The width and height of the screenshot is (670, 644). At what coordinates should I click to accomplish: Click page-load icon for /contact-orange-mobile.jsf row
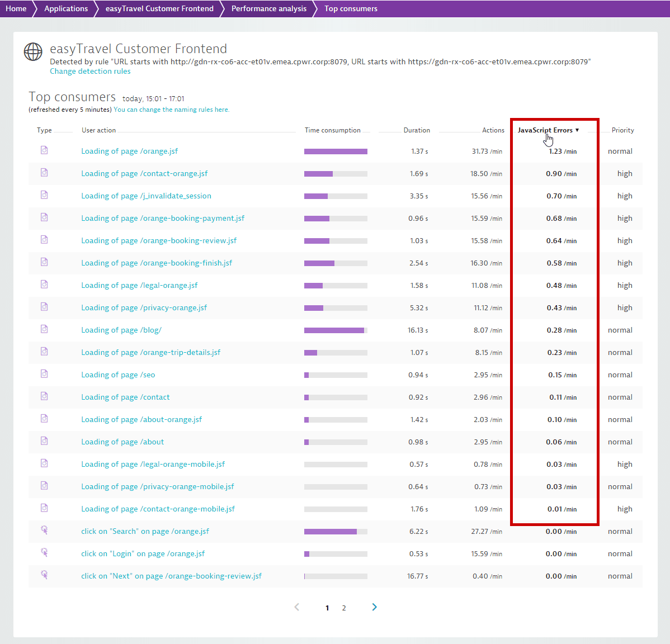point(44,508)
